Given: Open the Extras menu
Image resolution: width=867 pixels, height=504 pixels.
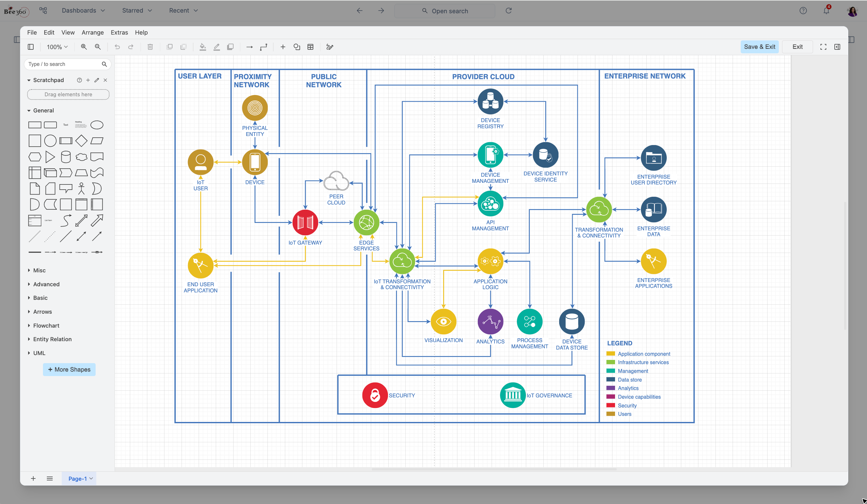Looking at the screenshot, I should click(x=119, y=32).
